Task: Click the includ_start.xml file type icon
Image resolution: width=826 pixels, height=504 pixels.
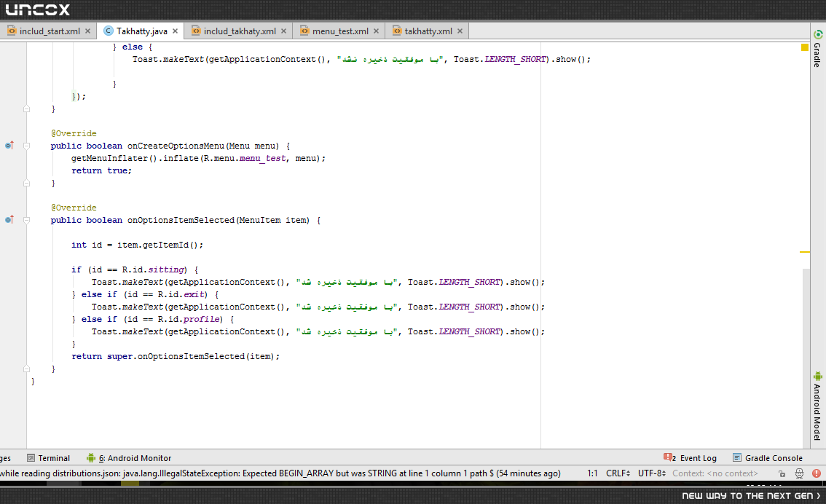Action: tap(12, 31)
